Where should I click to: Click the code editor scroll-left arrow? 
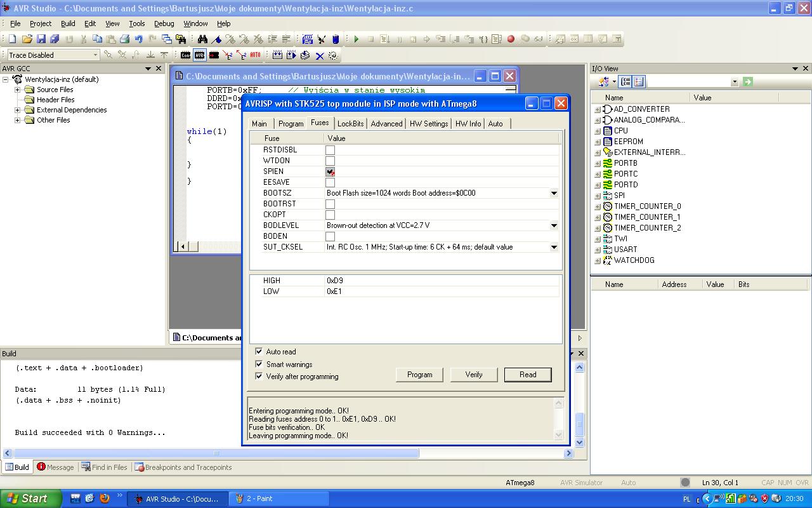[183, 246]
